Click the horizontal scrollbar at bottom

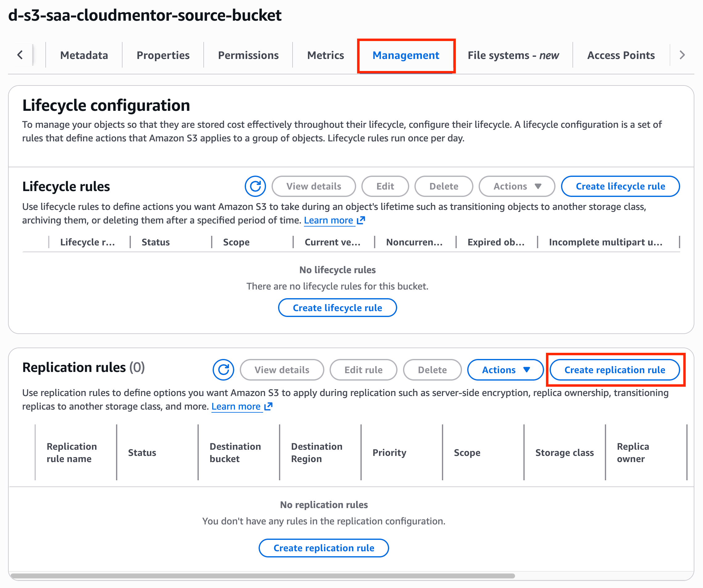click(263, 576)
